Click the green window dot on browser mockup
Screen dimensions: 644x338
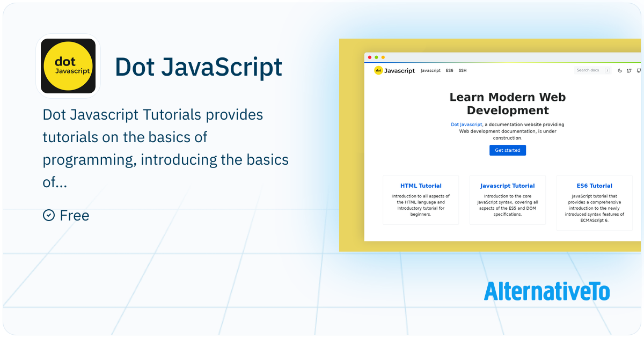(376, 57)
